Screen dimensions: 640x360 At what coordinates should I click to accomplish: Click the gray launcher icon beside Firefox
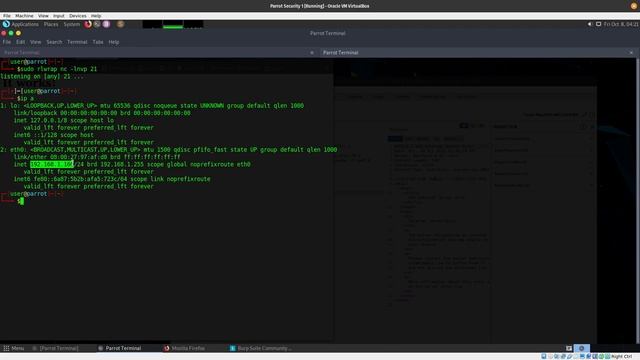pyautogui.click(x=97, y=24)
